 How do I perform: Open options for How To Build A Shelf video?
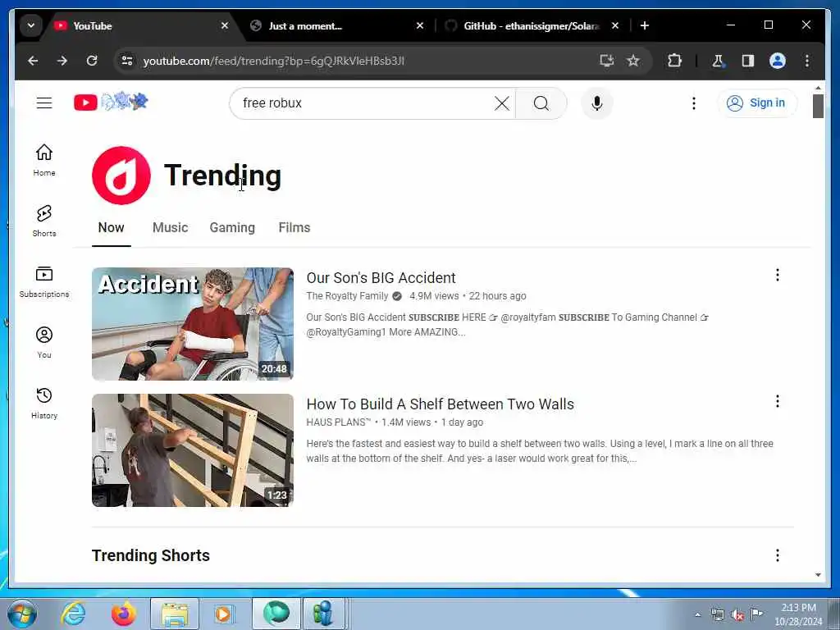pyautogui.click(x=778, y=402)
